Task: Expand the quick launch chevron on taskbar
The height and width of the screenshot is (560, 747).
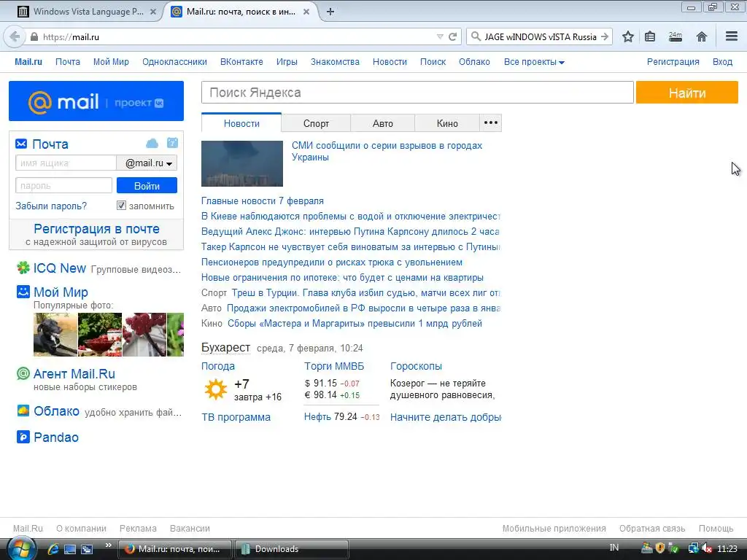Action: point(108,545)
